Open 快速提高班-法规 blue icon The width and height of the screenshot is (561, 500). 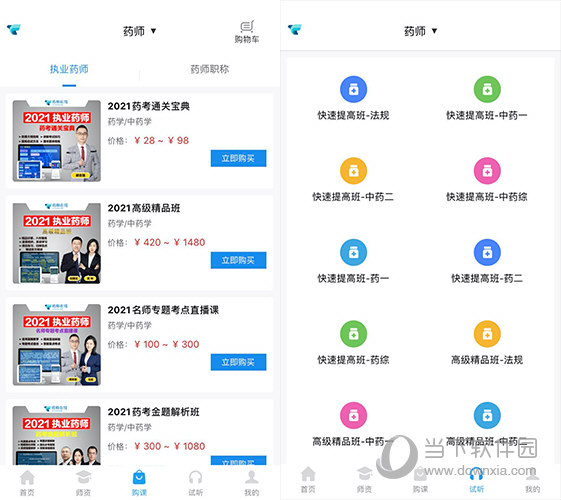[353, 89]
